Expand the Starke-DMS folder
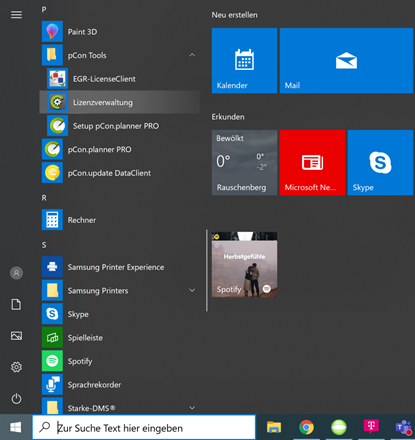This screenshot has width=415, height=440. coord(192,408)
